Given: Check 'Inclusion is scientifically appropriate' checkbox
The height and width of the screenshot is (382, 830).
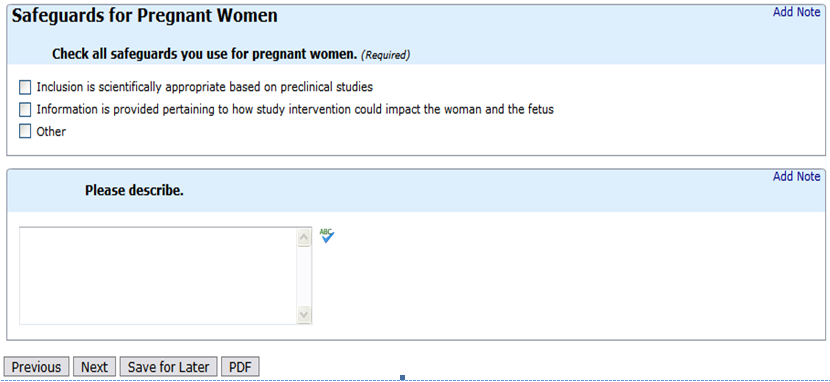Looking at the screenshot, I should coord(25,87).
